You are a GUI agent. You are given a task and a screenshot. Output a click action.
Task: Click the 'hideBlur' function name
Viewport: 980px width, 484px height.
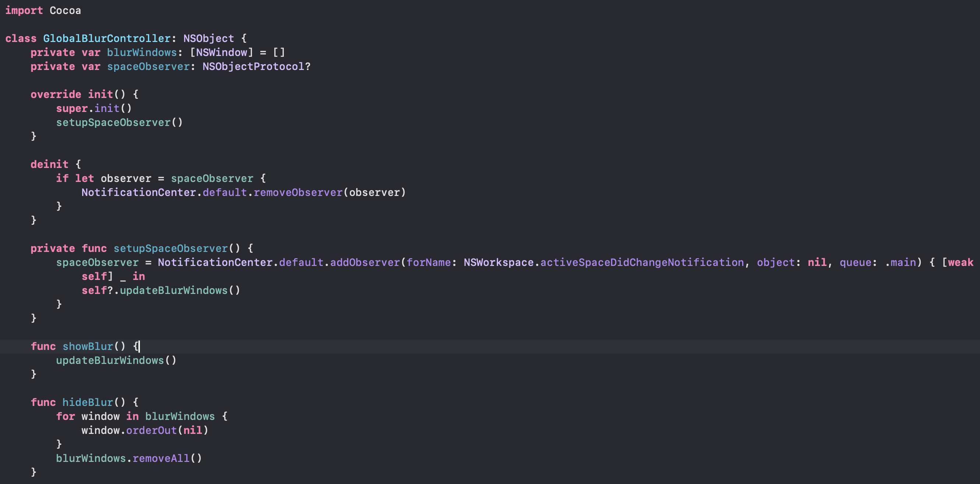(88, 403)
